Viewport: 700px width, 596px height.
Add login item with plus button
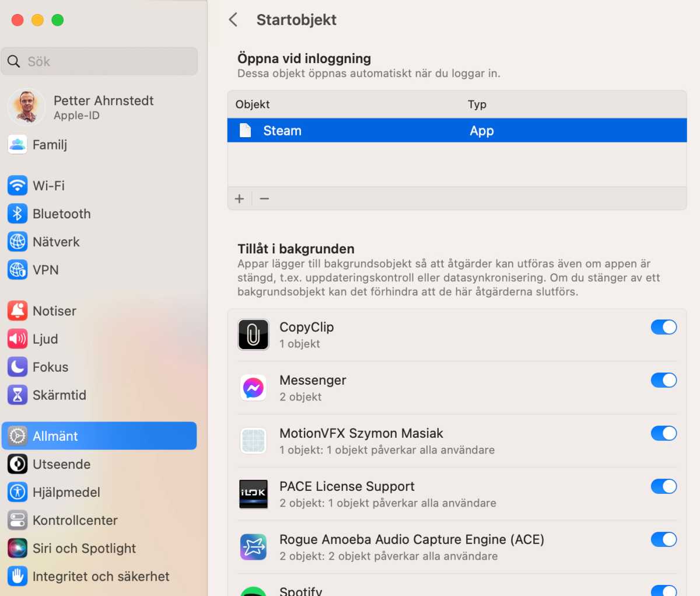click(x=239, y=198)
